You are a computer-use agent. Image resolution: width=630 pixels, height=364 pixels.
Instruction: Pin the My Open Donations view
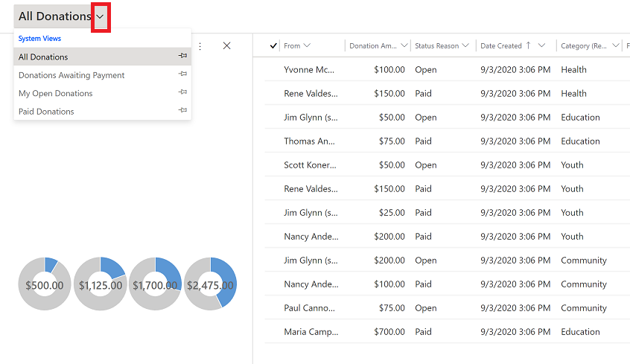(x=182, y=92)
